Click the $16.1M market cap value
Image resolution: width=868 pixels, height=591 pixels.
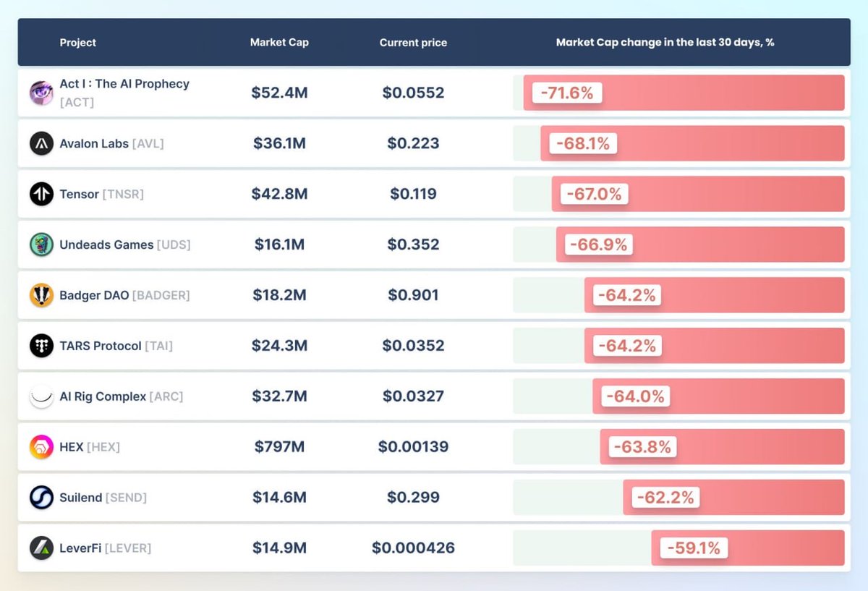[x=279, y=245]
